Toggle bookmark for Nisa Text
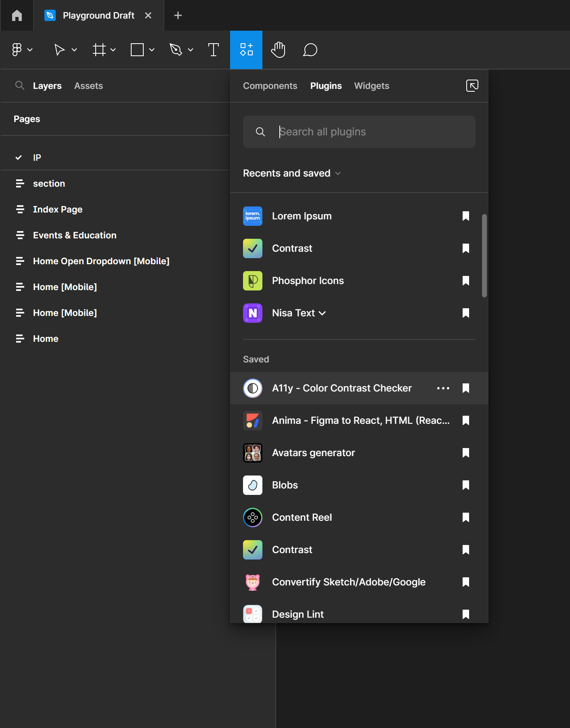 tap(466, 313)
